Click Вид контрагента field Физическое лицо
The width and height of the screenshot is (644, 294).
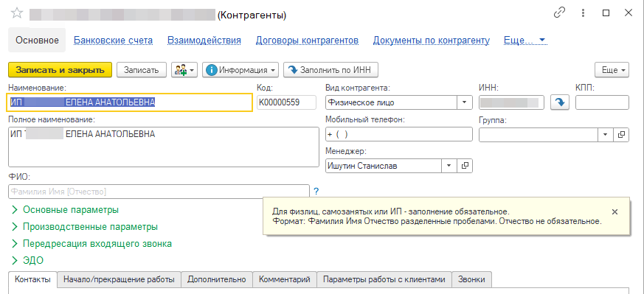(392, 102)
